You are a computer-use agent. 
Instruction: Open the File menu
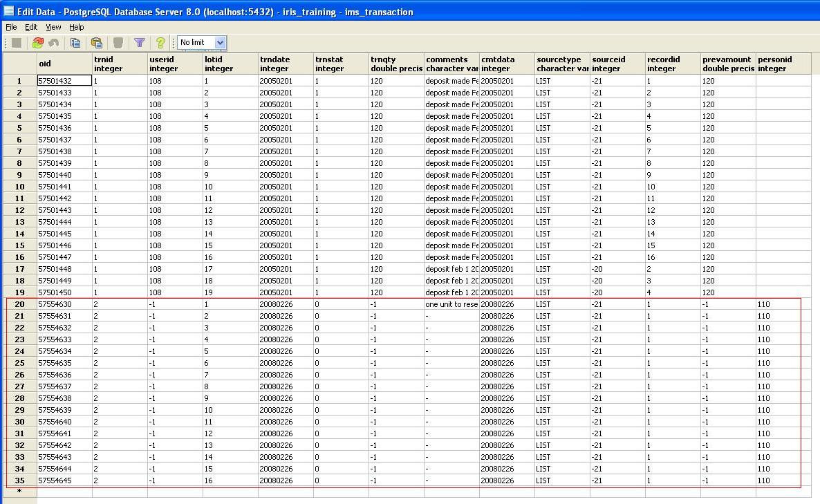[x=11, y=27]
